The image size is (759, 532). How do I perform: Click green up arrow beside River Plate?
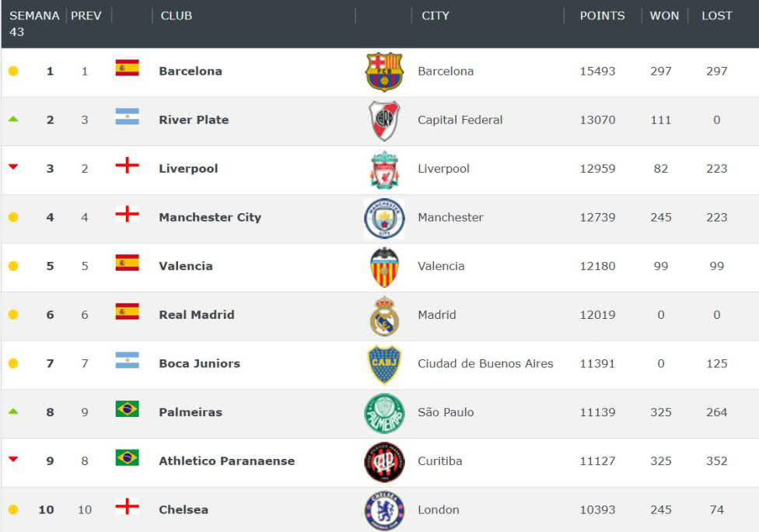[x=13, y=119]
